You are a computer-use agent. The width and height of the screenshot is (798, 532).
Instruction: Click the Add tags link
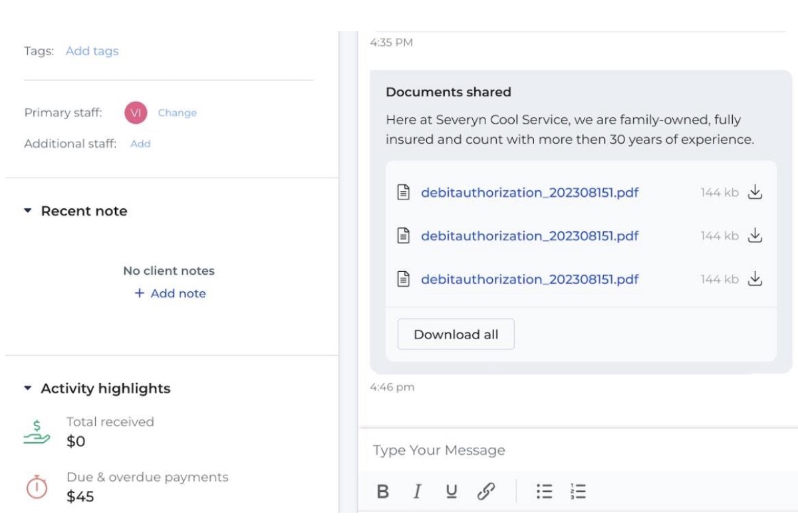click(x=92, y=51)
